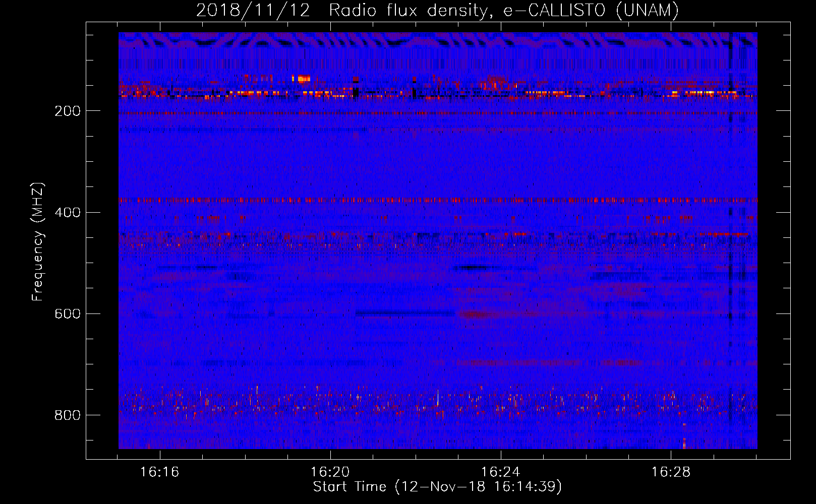Screen dimensions: 816x504
Task: Click the 'Frequency (MHZ)' axis label
Action: [x=38, y=241]
